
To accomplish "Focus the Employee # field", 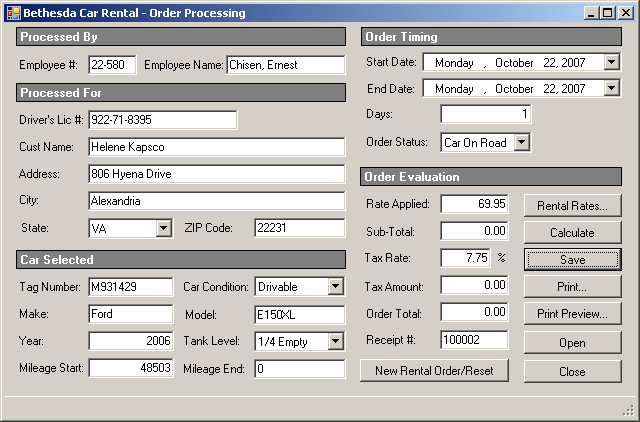I will tap(112, 65).
